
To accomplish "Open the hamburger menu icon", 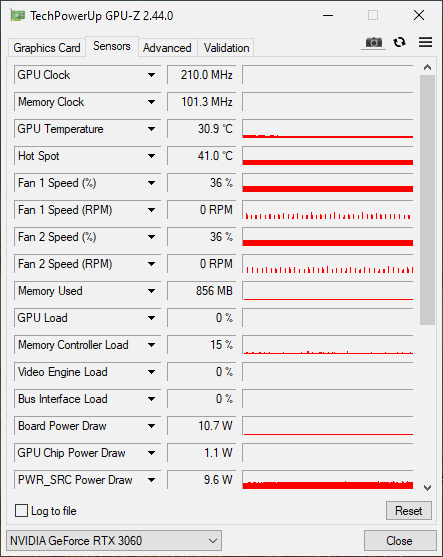I will [425, 42].
